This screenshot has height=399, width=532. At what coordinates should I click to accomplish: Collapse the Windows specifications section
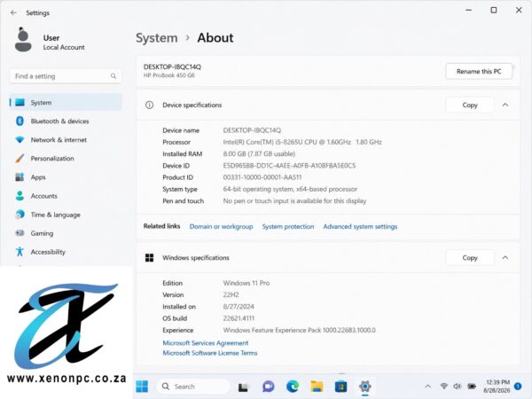tap(505, 257)
